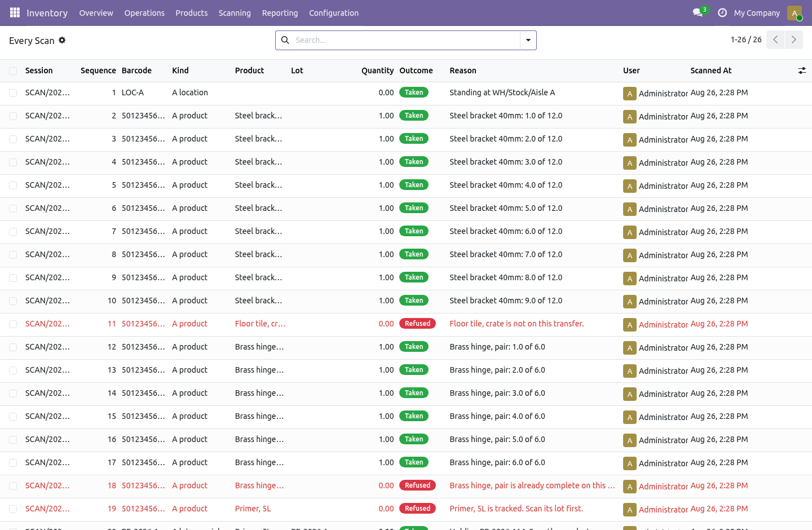Sort by the Outcome column header

click(x=416, y=70)
